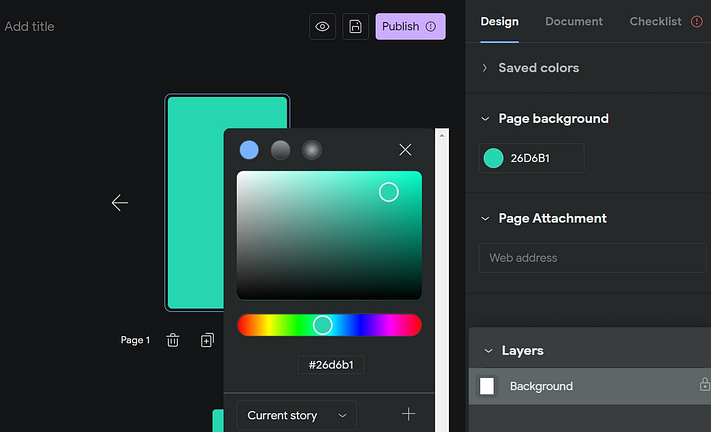Click the Page Attachment heading text
Viewport: 711px width, 432px height.
552,218
